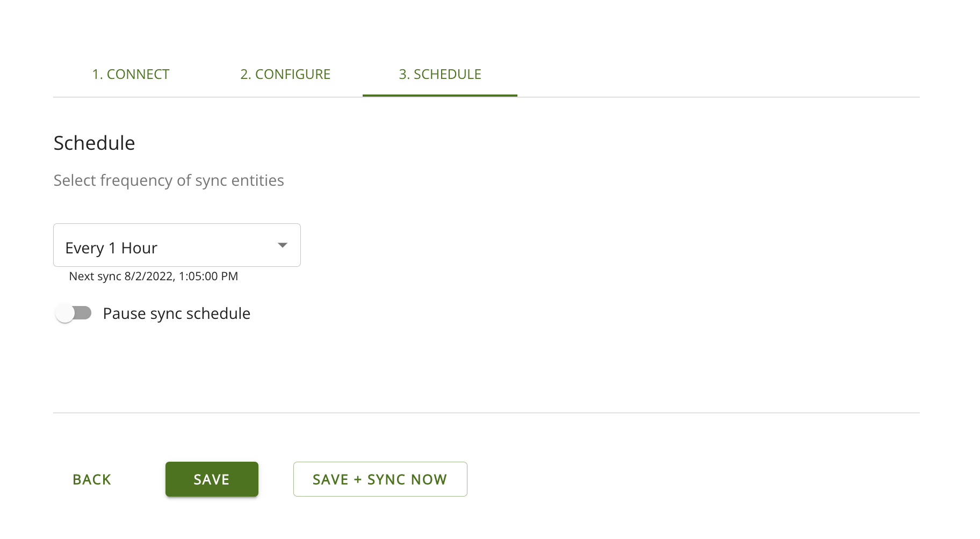Click the green underline beneath SCHEDULE tab
This screenshot has height=539, width=980.
click(x=440, y=96)
